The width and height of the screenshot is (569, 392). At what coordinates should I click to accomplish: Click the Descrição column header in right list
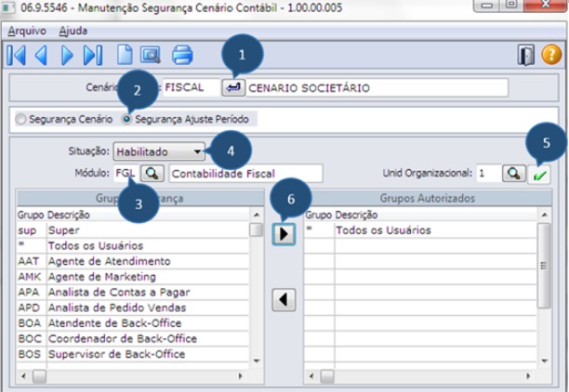pyautogui.click(x=356, y=215)
